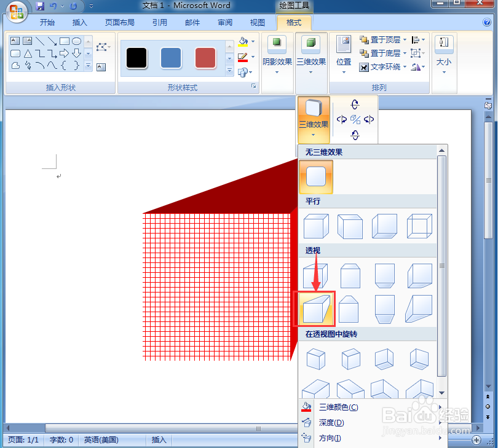Click 页面: 1/1 in status bar
Image resolution: width=498 pixels, height=448 pixels.
pos(23,440)
